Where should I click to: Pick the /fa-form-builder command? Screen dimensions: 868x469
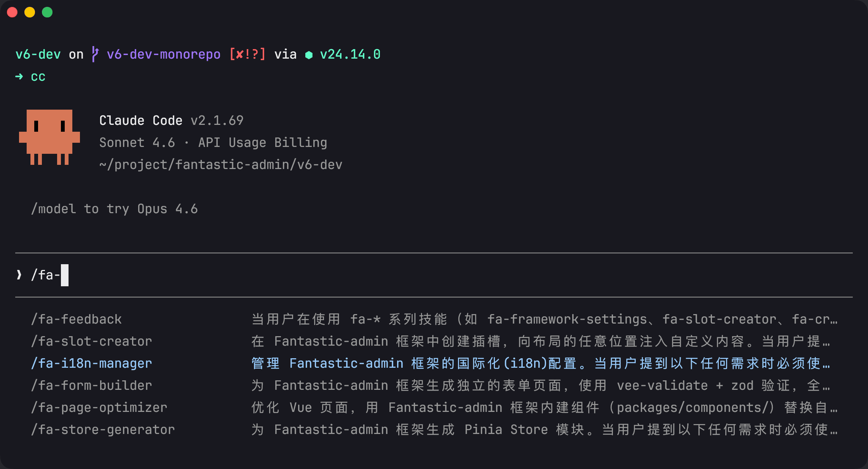point(91,385)
